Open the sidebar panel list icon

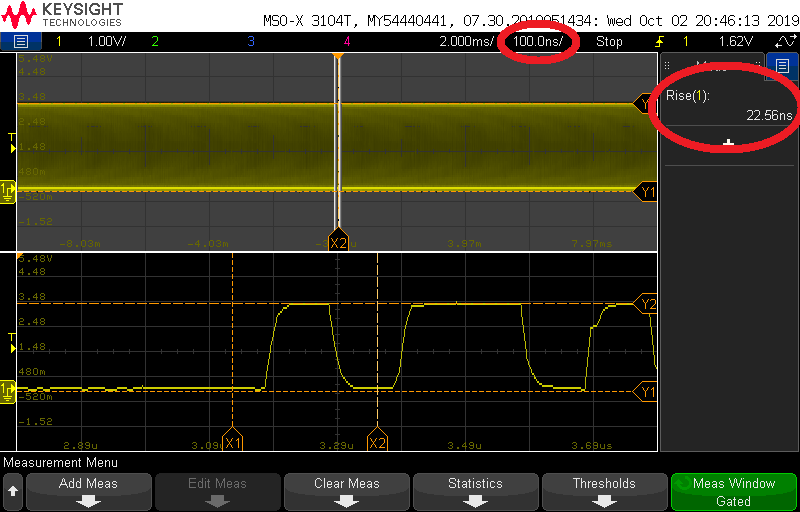pyautogui.click(x=782, y=67)
